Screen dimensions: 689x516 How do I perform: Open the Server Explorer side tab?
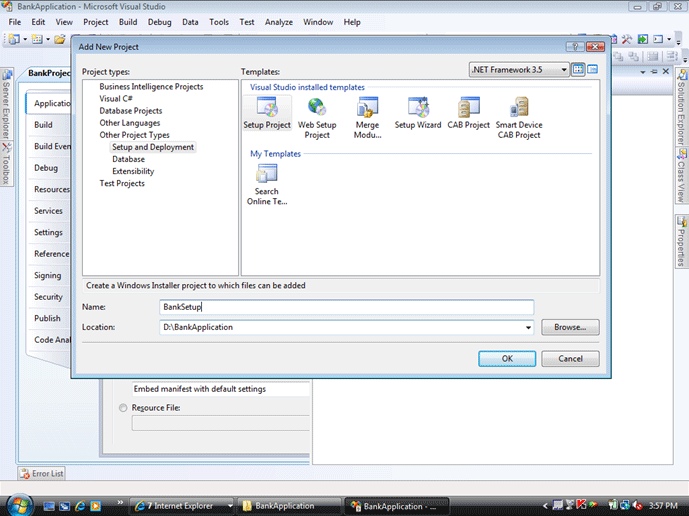7,104
